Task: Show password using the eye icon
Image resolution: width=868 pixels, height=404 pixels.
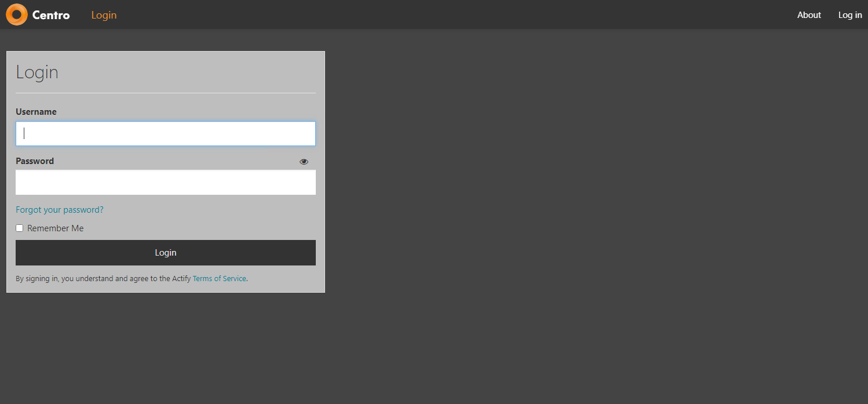Action: point(304,162)
